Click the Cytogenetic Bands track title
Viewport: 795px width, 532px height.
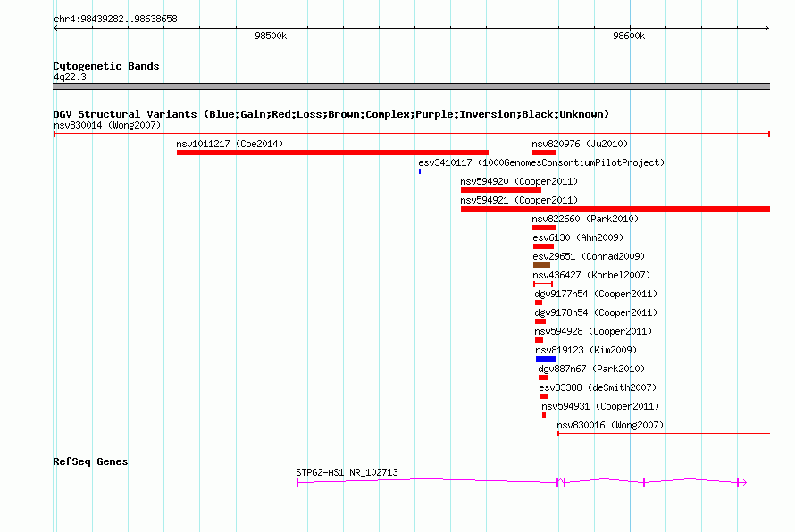[x=106, y=66]
